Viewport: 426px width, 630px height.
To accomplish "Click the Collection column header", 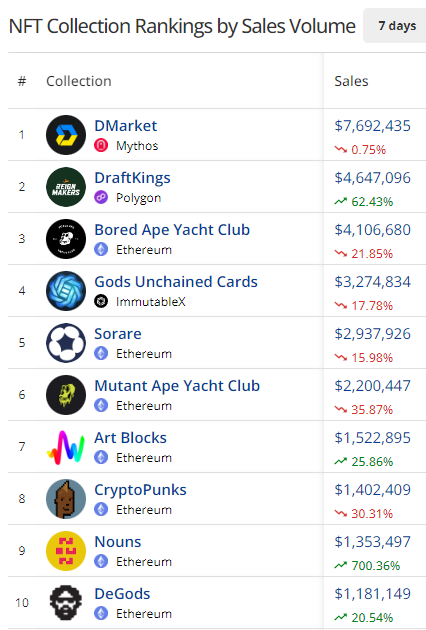I will (79, 81).
